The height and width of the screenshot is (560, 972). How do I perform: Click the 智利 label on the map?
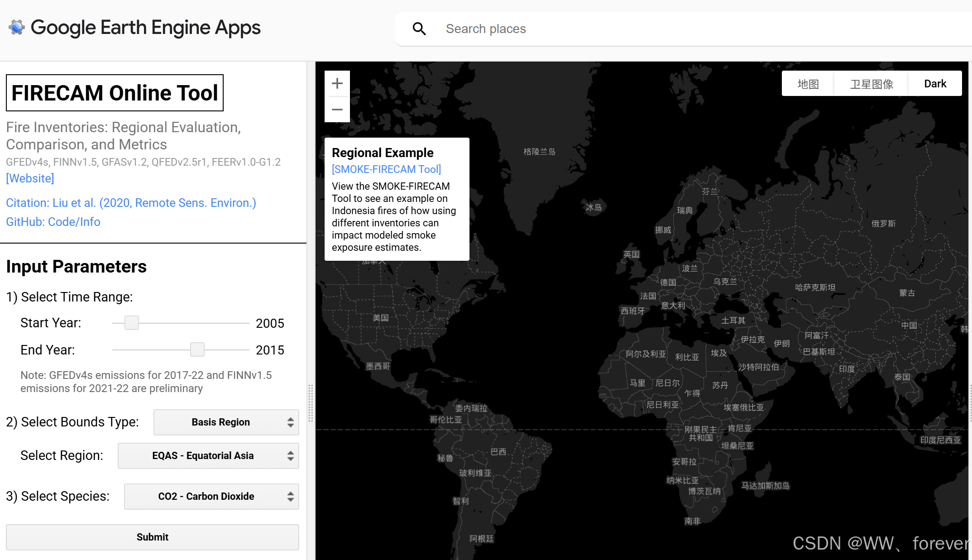tap(461, 501)
